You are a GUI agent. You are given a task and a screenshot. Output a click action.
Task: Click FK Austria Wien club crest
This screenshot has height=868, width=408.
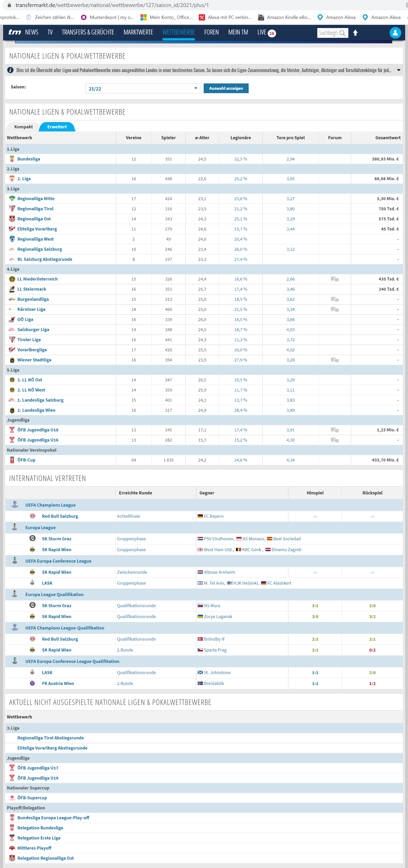click(32, 683)
